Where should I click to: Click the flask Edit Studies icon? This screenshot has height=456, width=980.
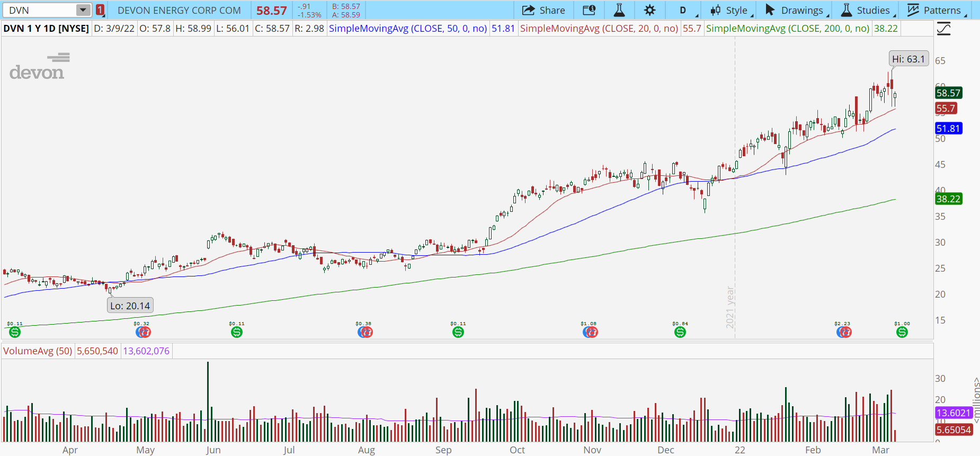click(x=619, y=10)
